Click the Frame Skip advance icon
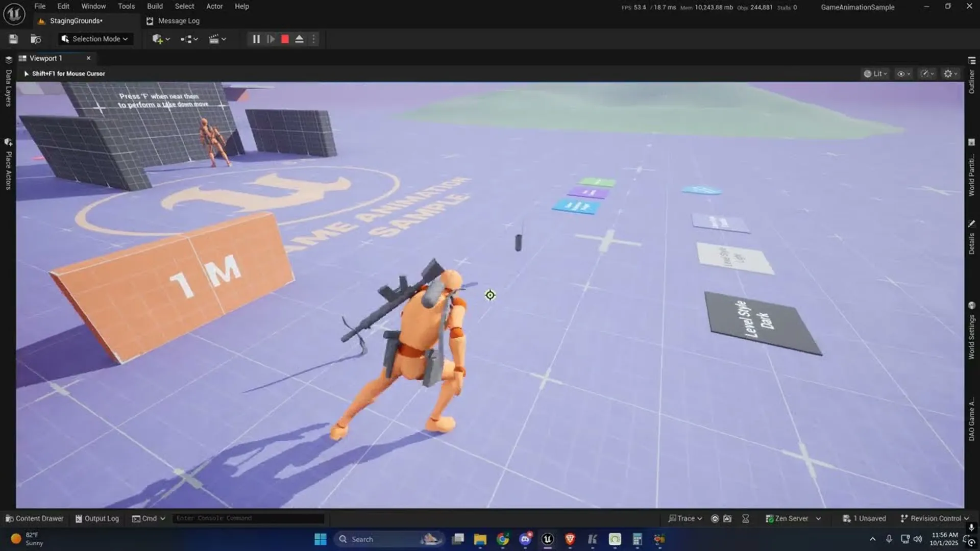Screen dimensions: 980x551 coord(270,39)
